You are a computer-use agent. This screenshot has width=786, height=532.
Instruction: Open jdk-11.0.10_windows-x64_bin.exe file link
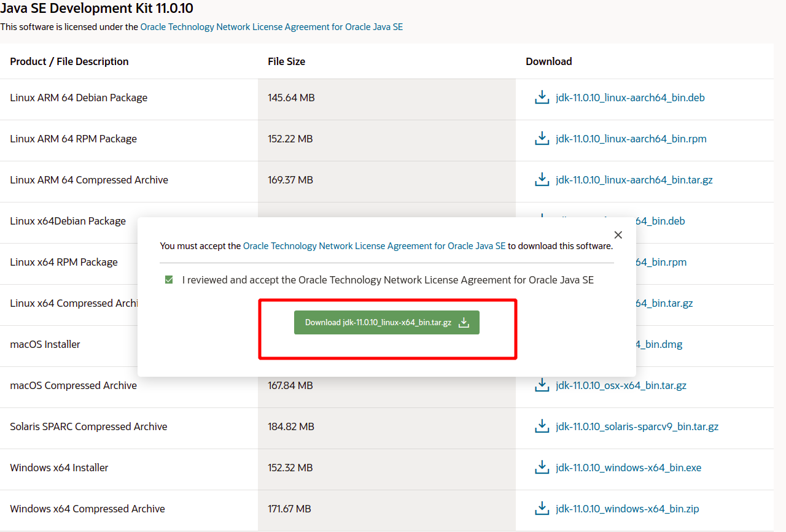point(628,468)
